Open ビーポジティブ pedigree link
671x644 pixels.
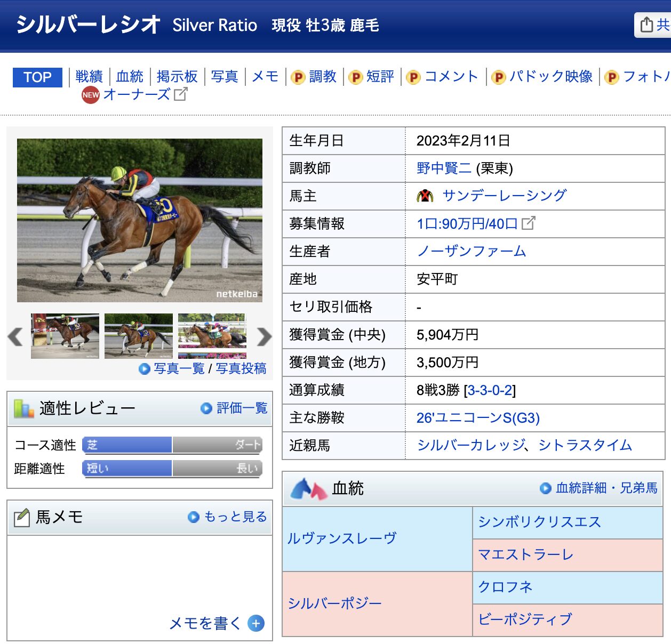[525, 619]
